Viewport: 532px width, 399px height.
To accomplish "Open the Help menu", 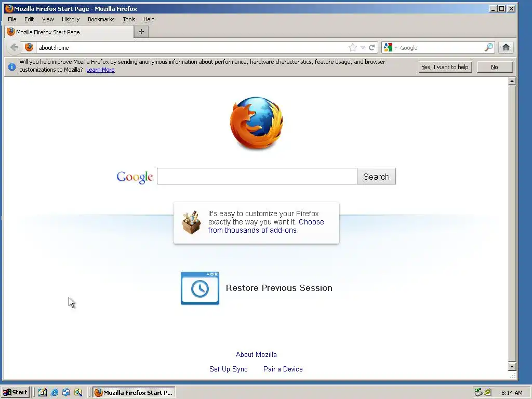I will [x=149, y=19].
